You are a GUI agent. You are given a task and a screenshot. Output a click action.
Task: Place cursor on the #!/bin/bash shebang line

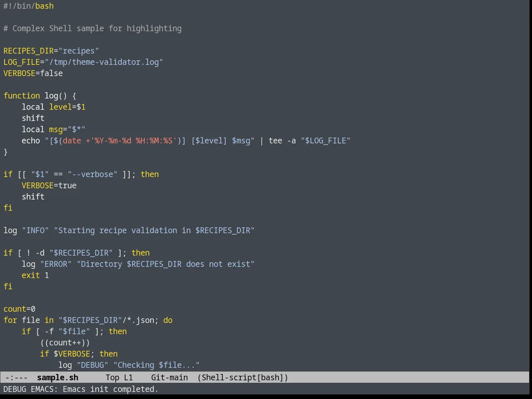[x=28, y=6]
